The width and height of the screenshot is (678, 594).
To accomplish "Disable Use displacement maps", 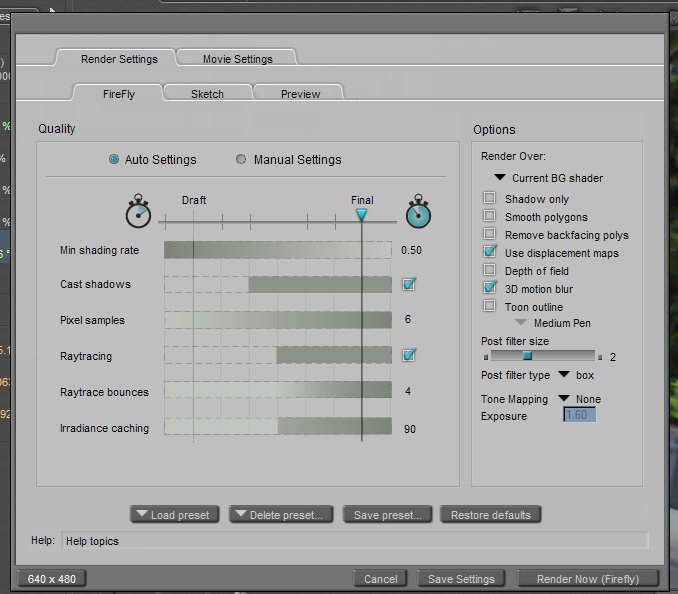I will (490, 253).
